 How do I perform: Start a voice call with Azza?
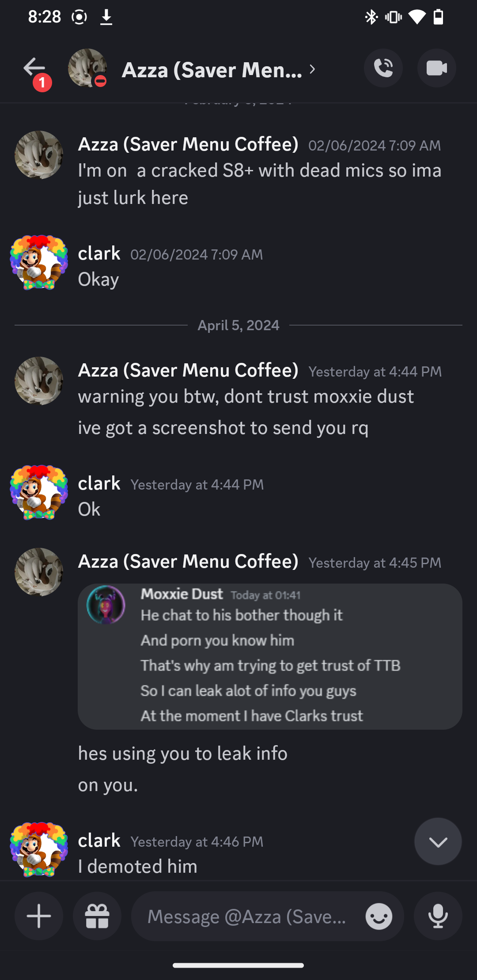(x=383, y=68)
